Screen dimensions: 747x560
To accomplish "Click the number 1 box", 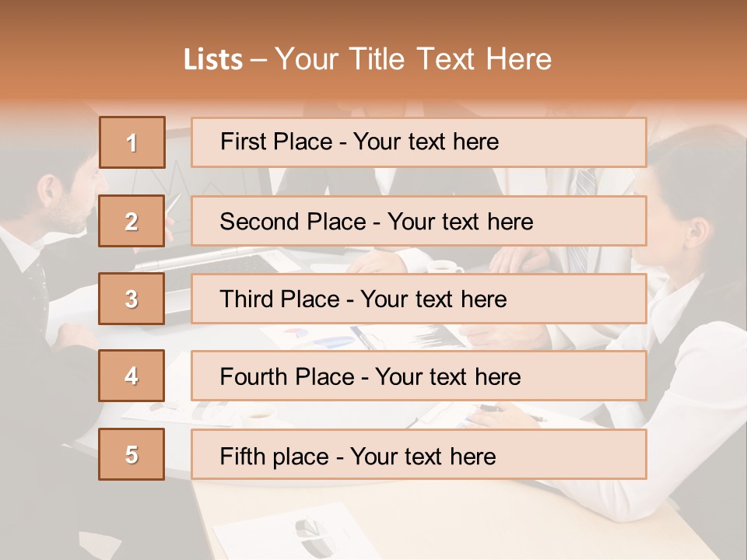I will pyautogui.click(x=132, y=142).
